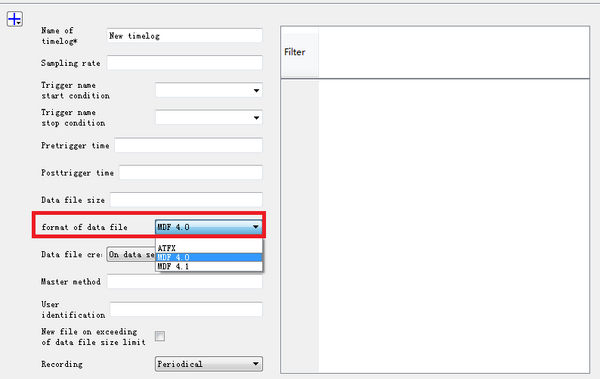Select ATFX from the format list
Viewport: 600px width, 379px height.
coord(209,248)
